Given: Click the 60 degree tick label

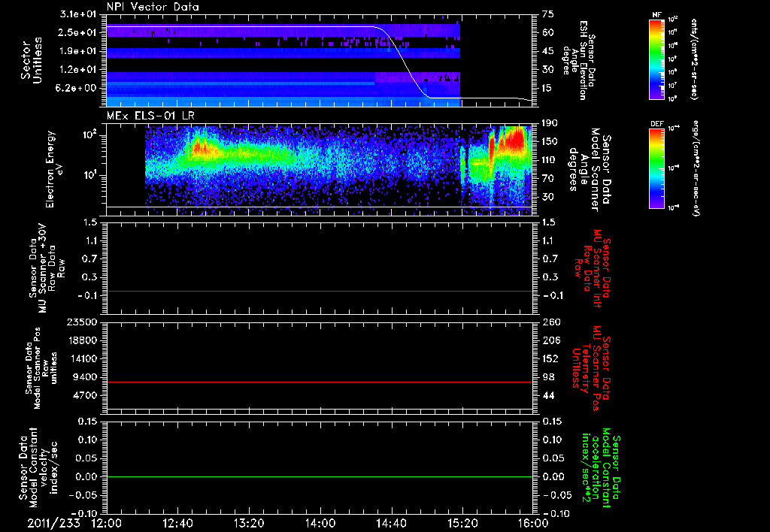Looking at the screenshot, I should (548, 32).
